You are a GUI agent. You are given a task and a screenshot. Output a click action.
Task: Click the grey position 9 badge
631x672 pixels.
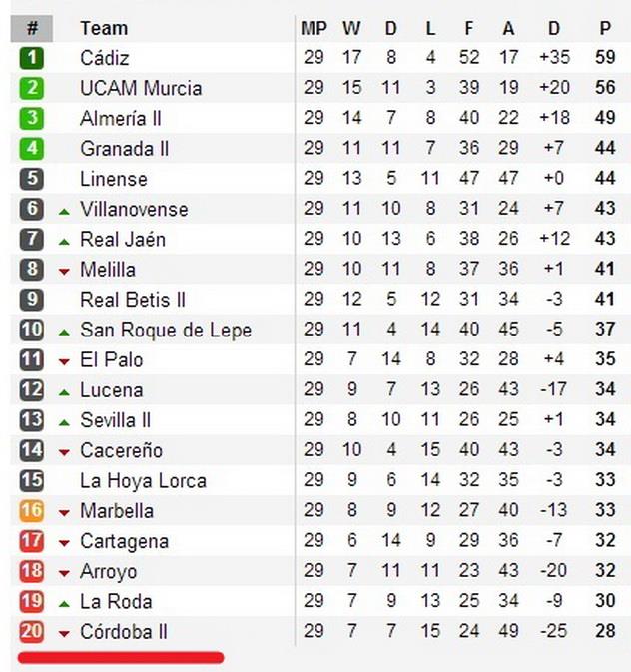[32, 300]
